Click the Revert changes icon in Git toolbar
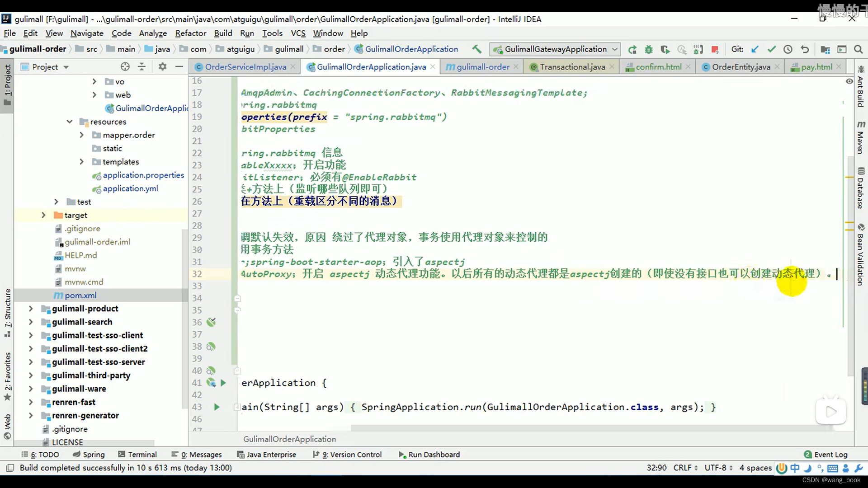 (805, 49)
